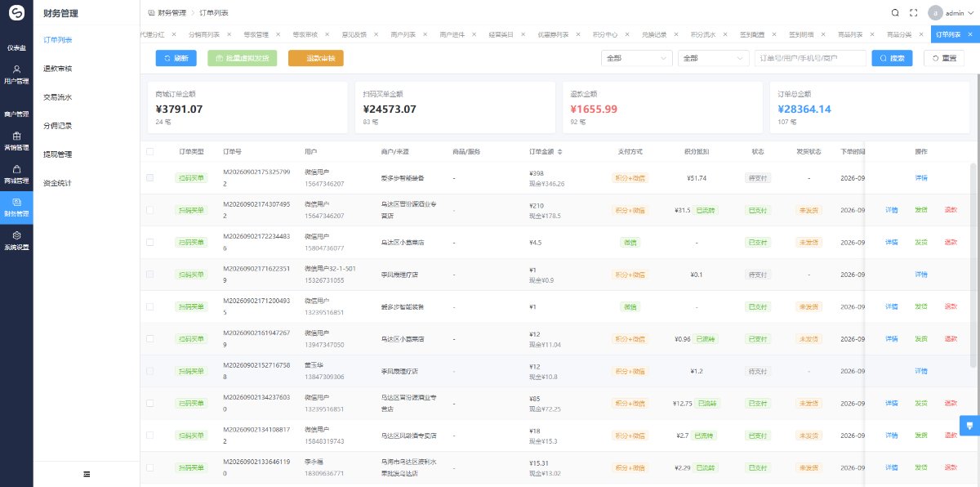The height and width of the screenshot is (487, 980).
Task: Click 发货 for order M202609021722344836
Action: tap(921, 242)
